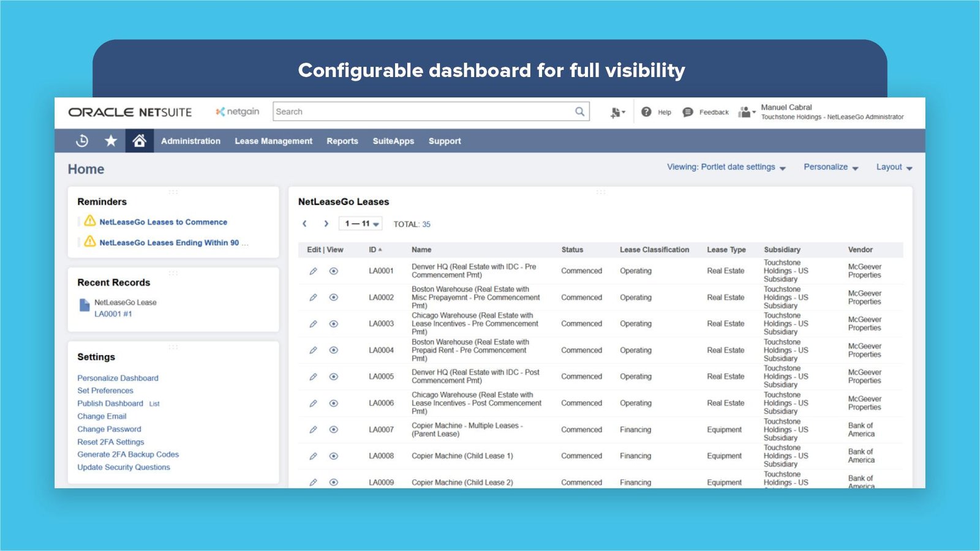
Task: Edit lease LA0005 using pencil icon
Action: pyautogui.click(x=313, y=377)
